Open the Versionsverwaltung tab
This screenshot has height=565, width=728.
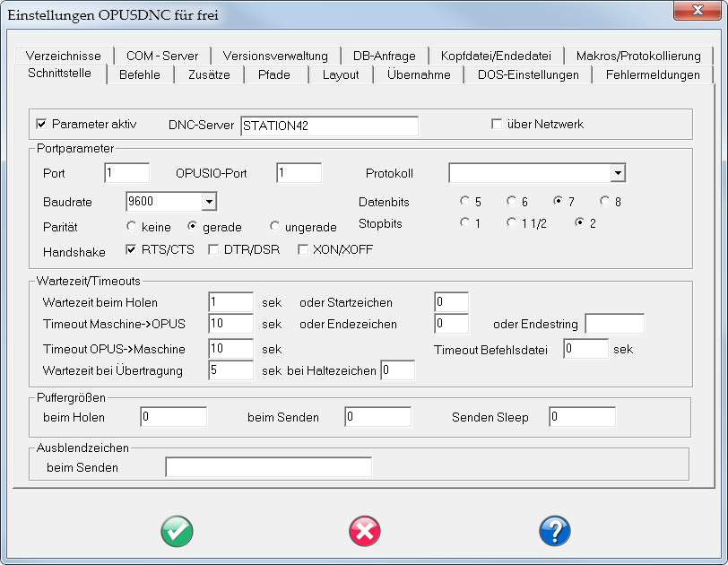[275, 56]
